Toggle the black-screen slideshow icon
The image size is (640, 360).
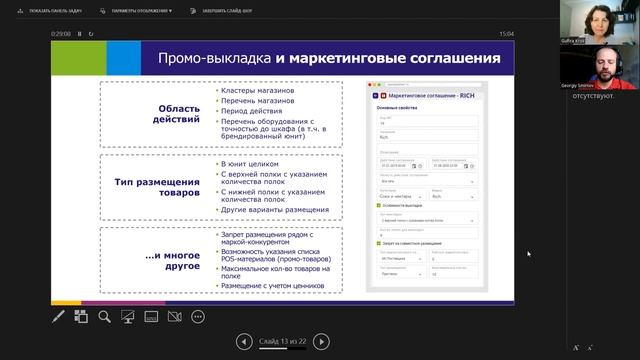pos(127,316)
